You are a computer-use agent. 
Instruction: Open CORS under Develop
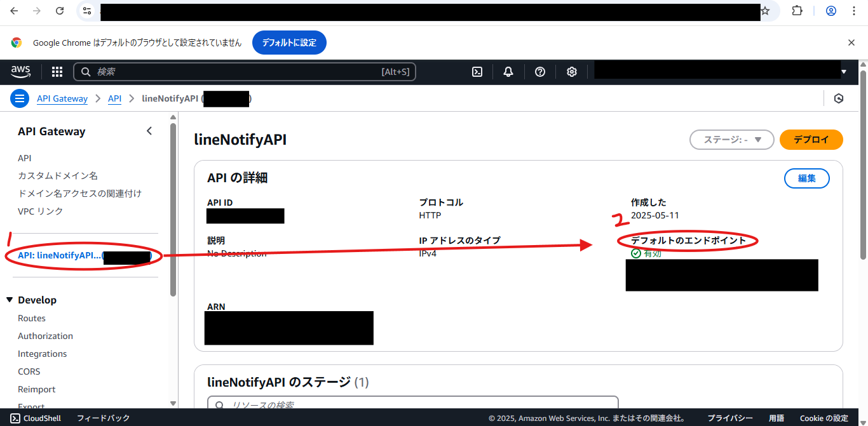(x=29, y=371)
